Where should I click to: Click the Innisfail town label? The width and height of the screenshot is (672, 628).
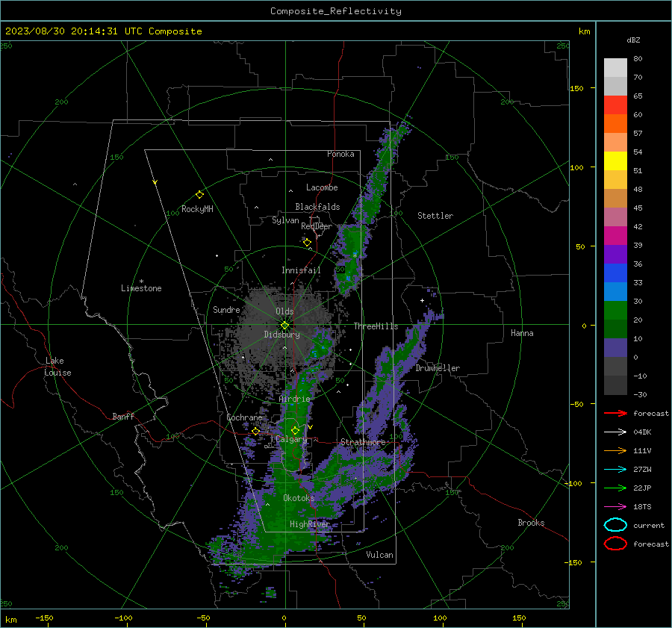point(301,270)
